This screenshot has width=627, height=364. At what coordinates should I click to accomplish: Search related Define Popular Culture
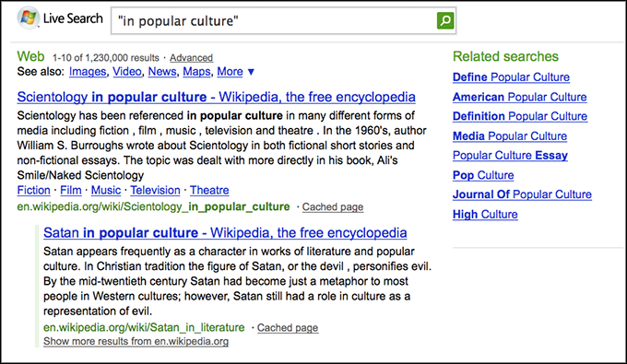(x=511, y=77)
